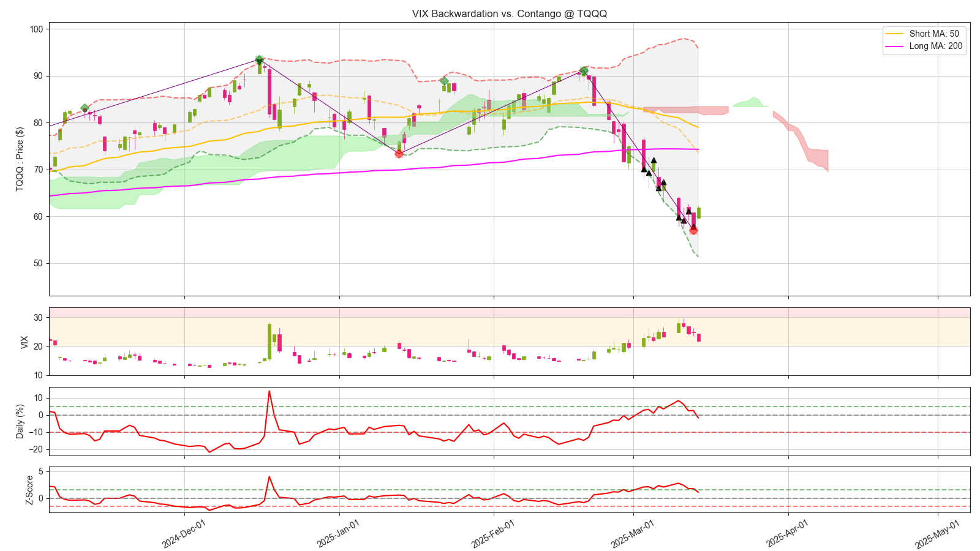
Task: Click the -20 tick on the Daily (%) axis
Action: tap(36, 449)
